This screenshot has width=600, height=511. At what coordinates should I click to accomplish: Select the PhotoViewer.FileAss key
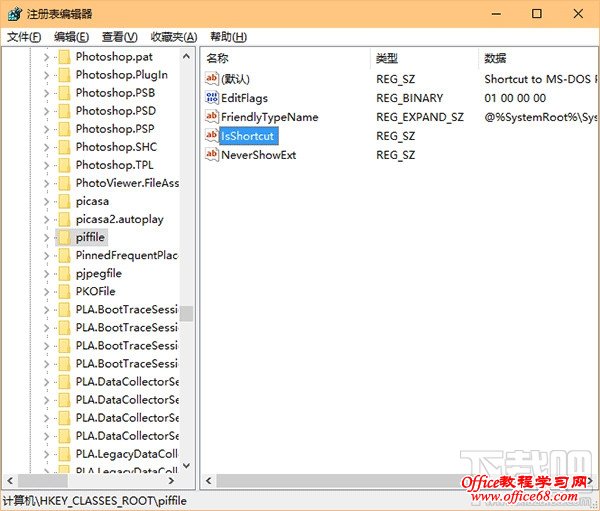click(x=127, y=183)
